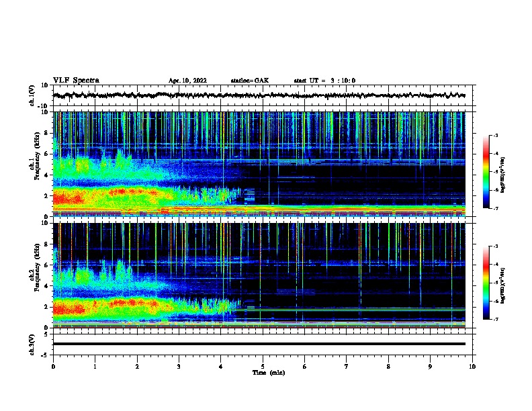This screenshot has width=532, height=411.
Task: Click the ch.1 spectrogram color scale bar
Action: 486,172
